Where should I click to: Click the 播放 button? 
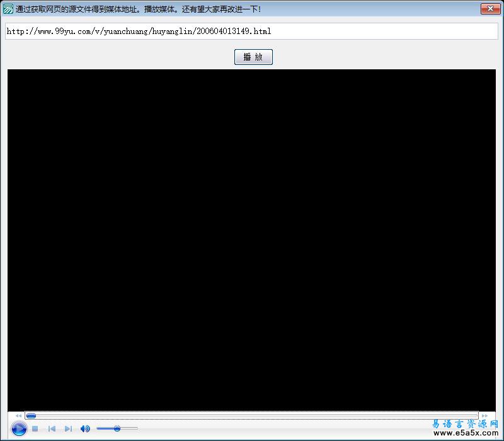pyautogui.click(x=253, y=57)
